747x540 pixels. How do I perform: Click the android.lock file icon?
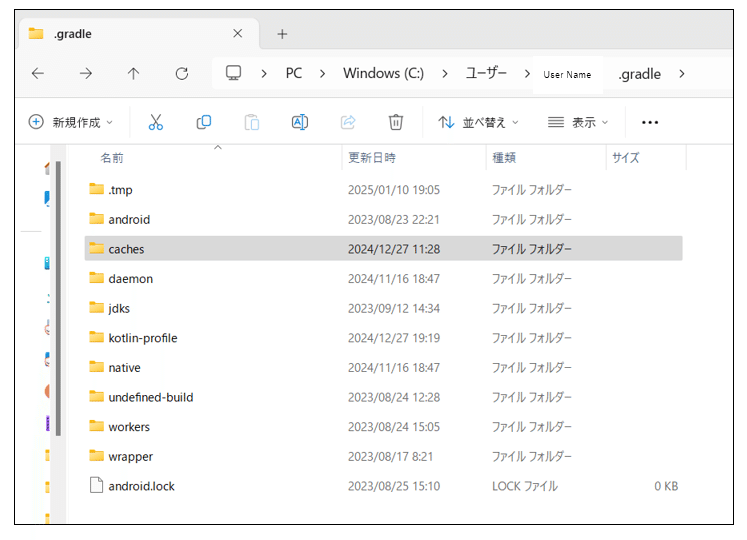point(97,485)
